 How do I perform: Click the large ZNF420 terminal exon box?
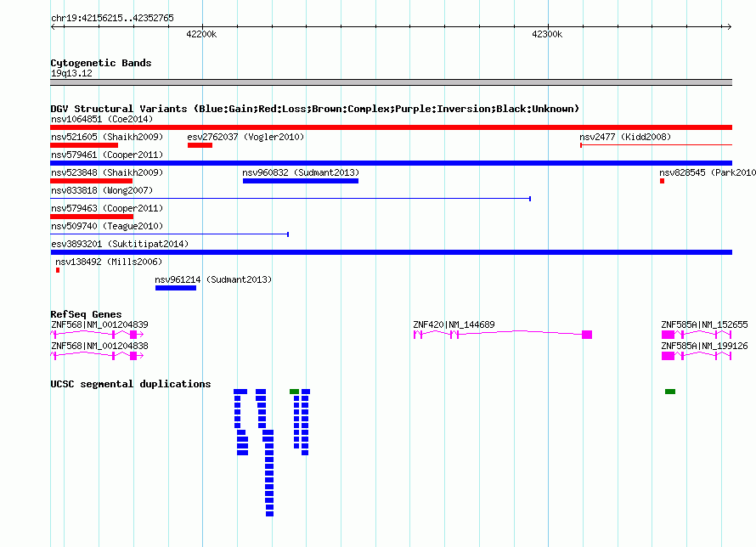point(587,335)
